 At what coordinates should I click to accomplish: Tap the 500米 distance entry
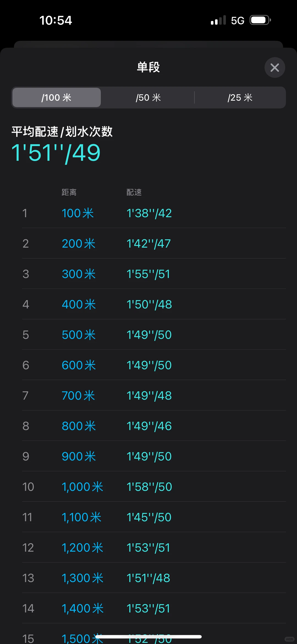point(79,335)
